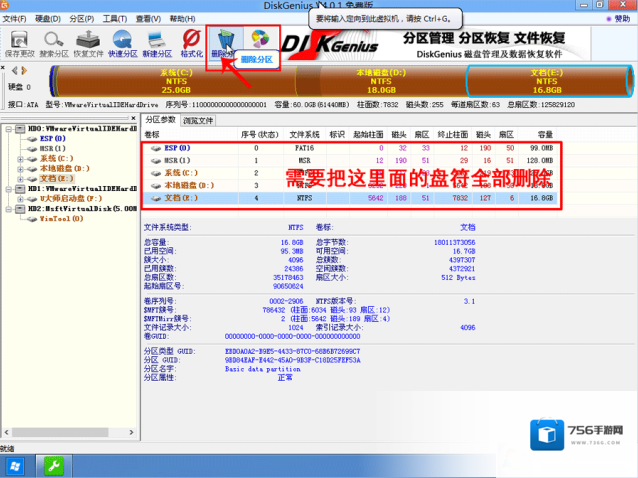This screenshot has width=638, height=478.
Task: Click the 新建分区 (New Partition) toolbar icon
Action: [157, 41]
